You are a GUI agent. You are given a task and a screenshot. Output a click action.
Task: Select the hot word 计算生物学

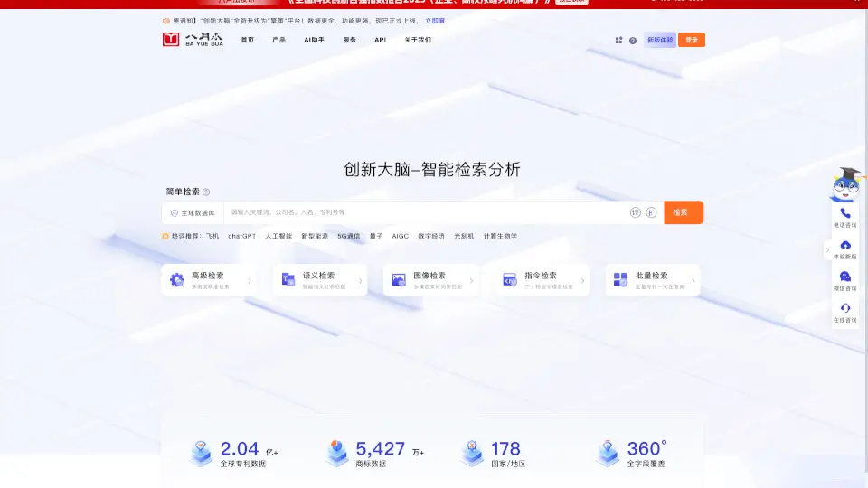500,236
